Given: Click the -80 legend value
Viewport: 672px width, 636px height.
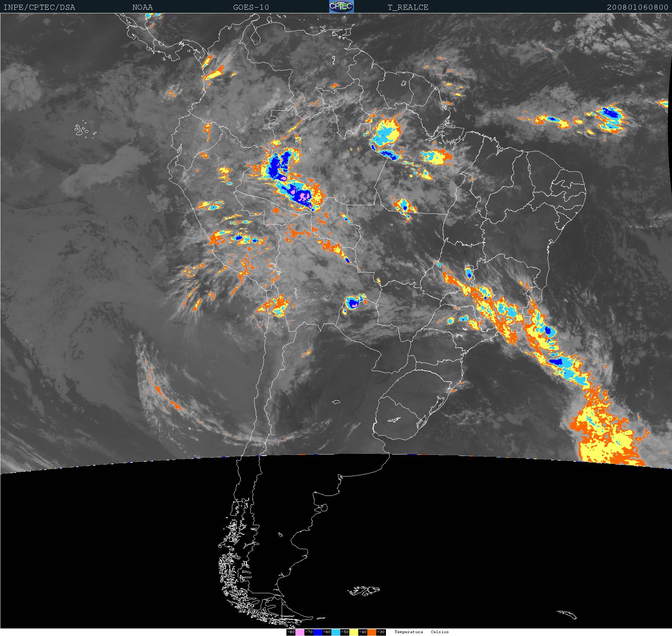Looking at the screenshot, I should pyautogui.click(x=291, y=632).
